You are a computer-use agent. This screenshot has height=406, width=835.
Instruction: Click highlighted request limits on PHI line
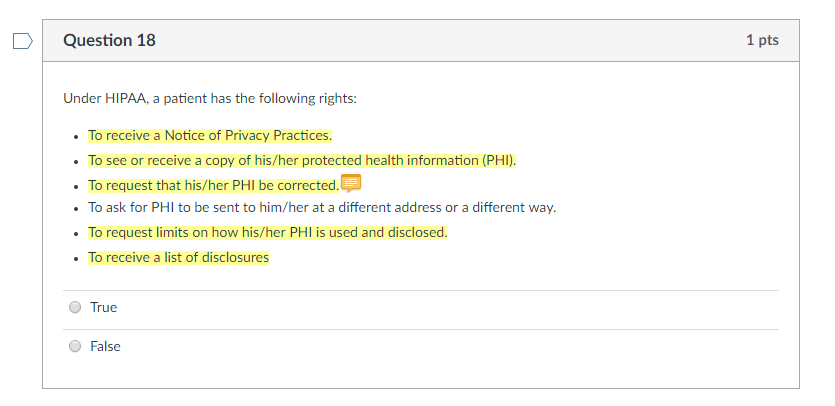[x=268, y=232]
